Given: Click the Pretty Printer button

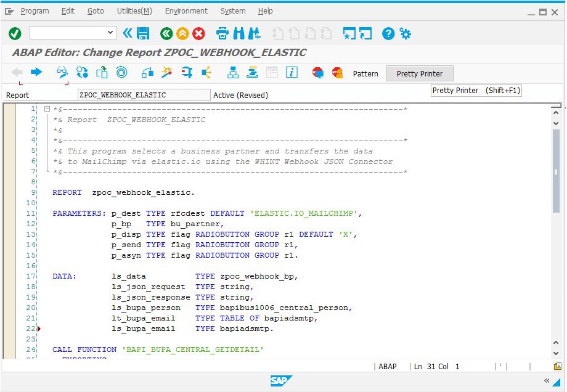Looking at the screenshot, I should pyautogui.click(x=420, y=74).
